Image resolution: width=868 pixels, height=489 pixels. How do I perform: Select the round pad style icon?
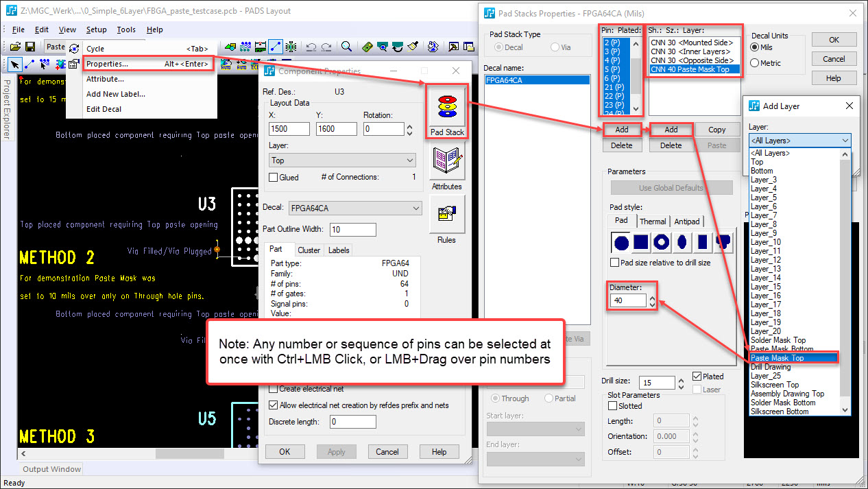click(621, 242)
